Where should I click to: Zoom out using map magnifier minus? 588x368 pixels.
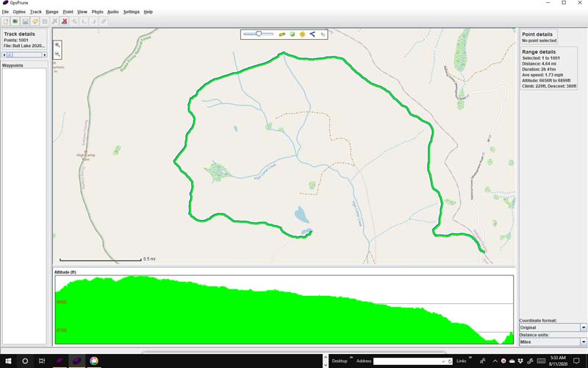pos(57,54)
